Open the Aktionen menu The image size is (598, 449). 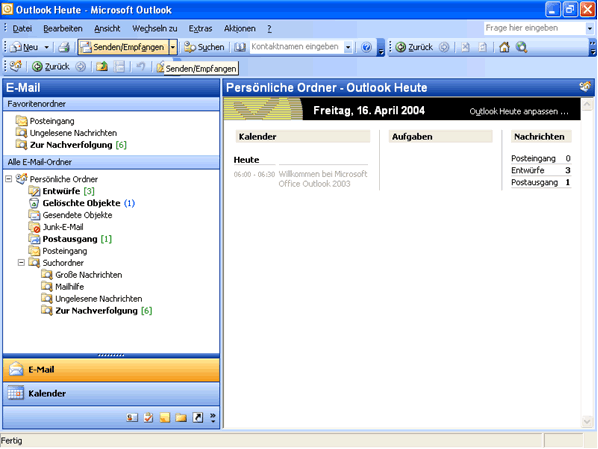(x=240, y=29)
